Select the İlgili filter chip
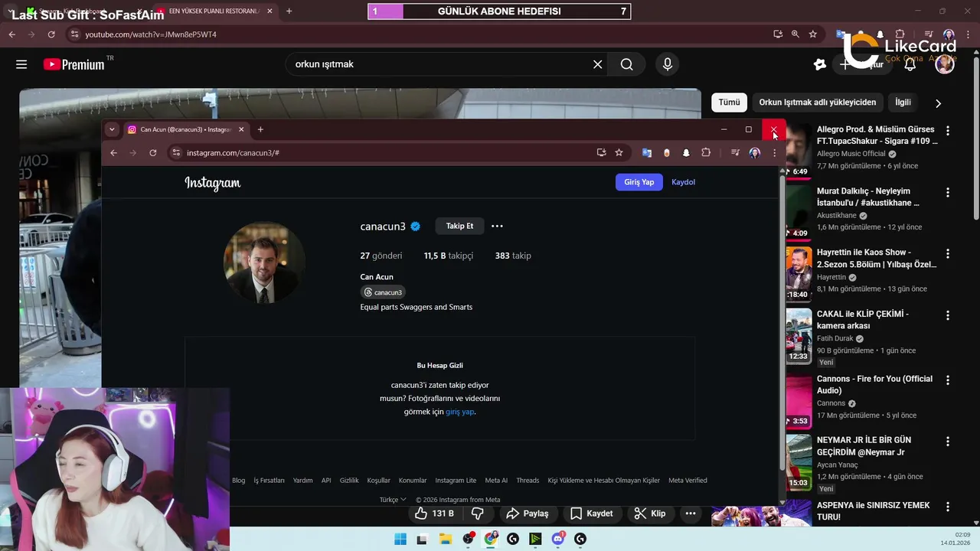This screenshot has height=551, width=980. point(903,103)
